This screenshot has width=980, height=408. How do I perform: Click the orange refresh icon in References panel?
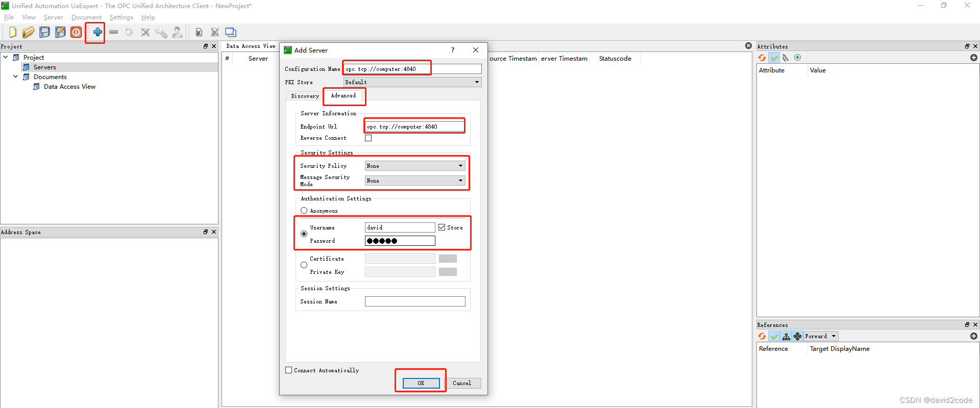(x=762, y=336)
